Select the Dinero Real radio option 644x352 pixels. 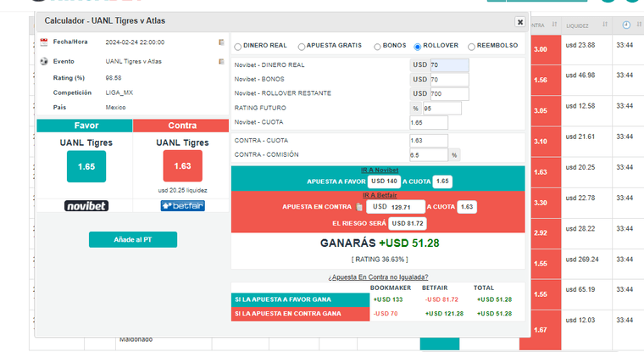pyautogui.click(x=238, y=47)
